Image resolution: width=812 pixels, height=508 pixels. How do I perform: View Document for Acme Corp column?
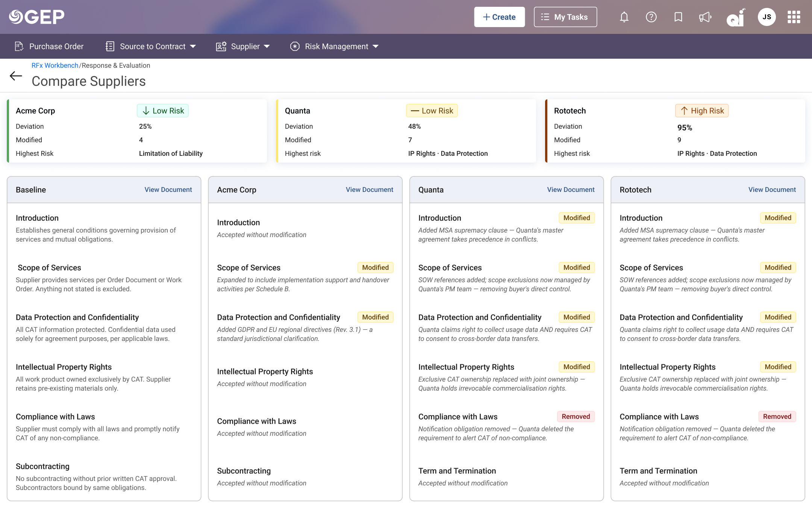(370, 190)
